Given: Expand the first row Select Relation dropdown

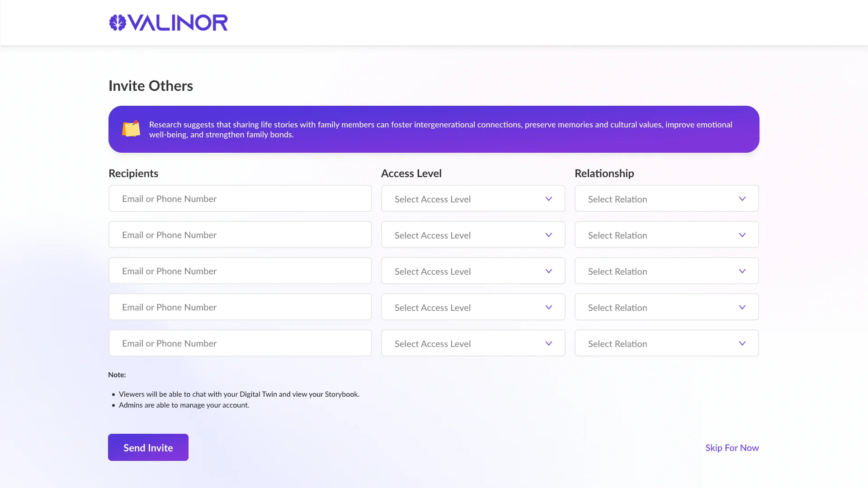Looking at the screenshot, I should (666, 198).
